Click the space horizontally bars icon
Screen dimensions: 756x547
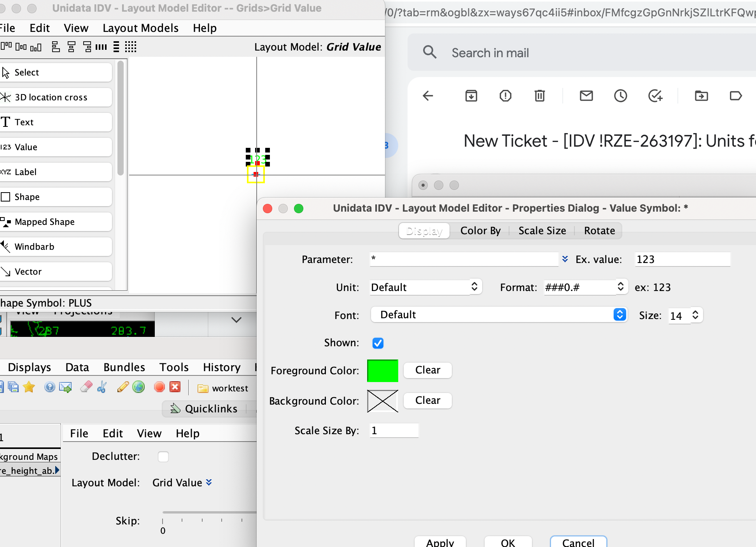[x=101, y=47]
